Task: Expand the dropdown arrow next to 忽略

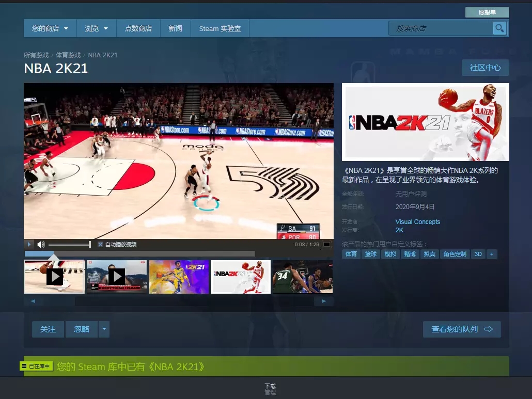Action: [104, 329]
